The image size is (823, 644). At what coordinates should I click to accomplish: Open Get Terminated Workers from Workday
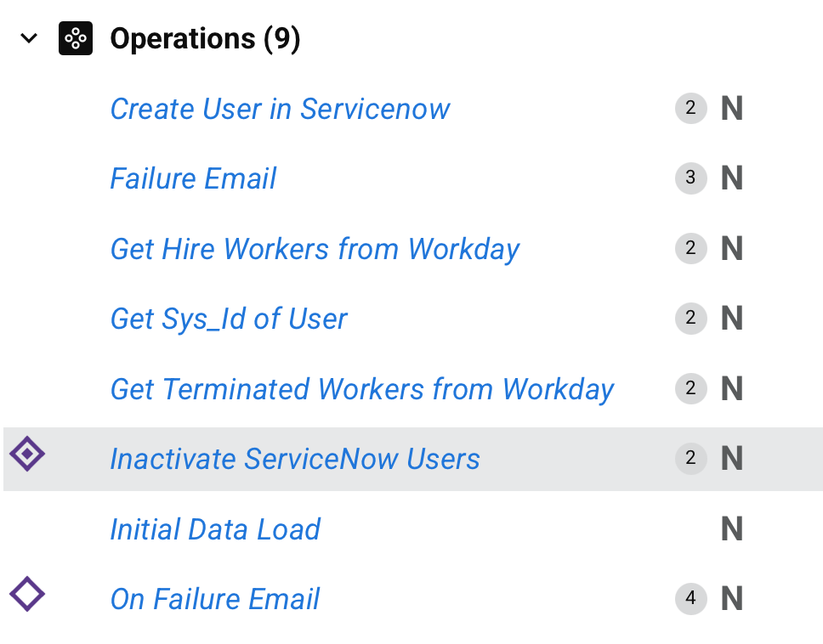click(361, 389)
